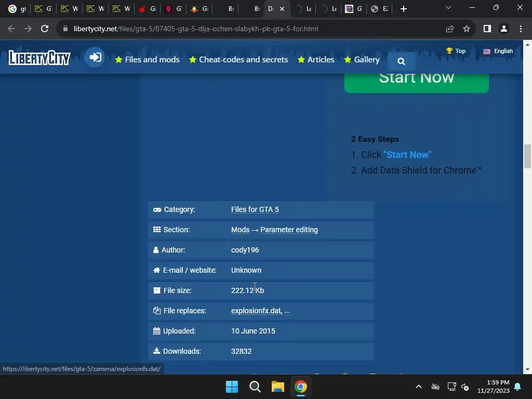
Task: Open the English language selector
Action: (498, 51)
